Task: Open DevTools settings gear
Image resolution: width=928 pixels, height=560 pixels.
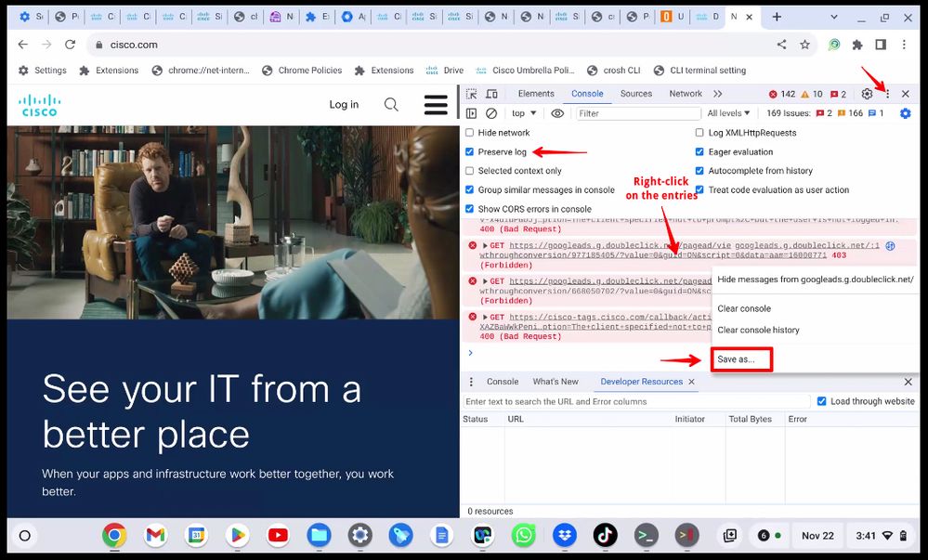Action: point(867,94)
